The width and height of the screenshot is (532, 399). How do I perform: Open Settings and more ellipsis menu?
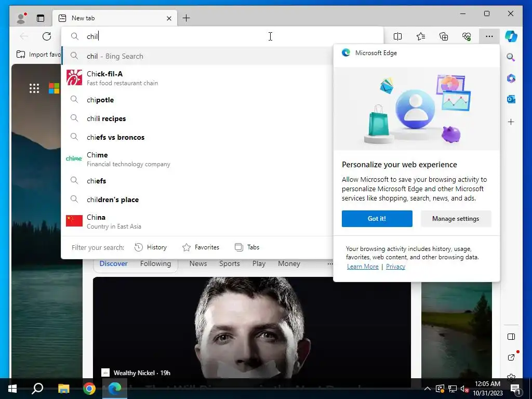pyautogui.click(x=489, y=36)
